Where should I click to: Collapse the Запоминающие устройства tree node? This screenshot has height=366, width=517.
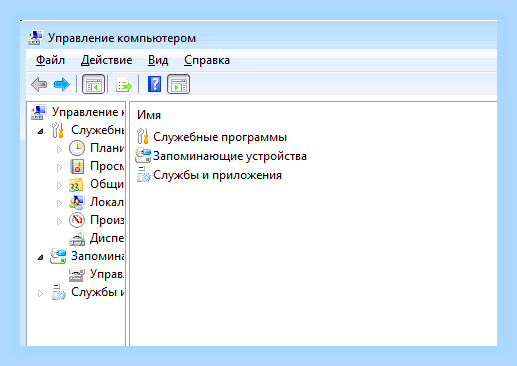click(x=40, y=257)
